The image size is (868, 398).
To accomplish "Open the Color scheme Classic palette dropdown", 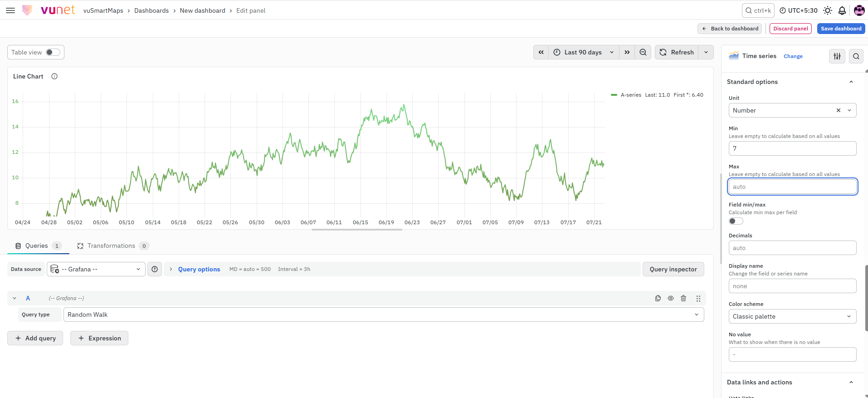I will click(x=792, y=316).
